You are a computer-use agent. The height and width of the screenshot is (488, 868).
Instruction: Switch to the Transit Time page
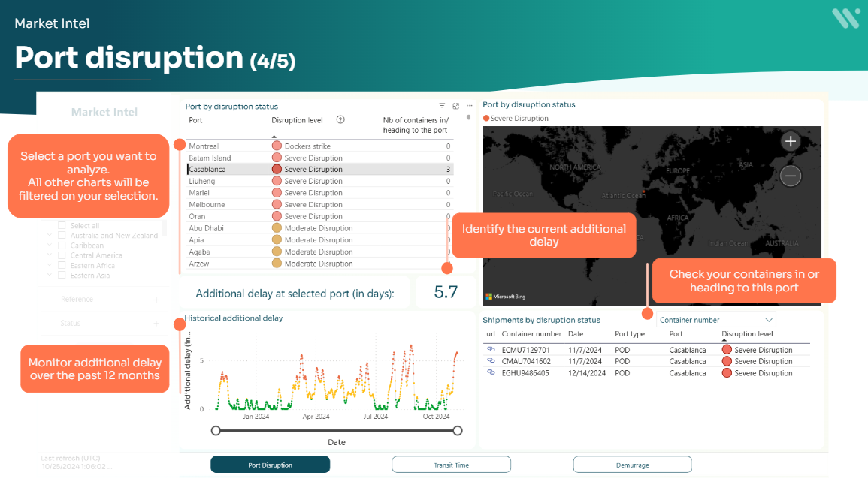451,465
